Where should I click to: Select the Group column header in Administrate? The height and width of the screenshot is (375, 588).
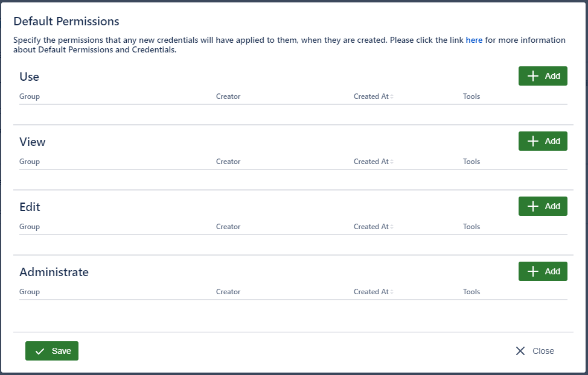pyautogui.click(x=30, y=292)
